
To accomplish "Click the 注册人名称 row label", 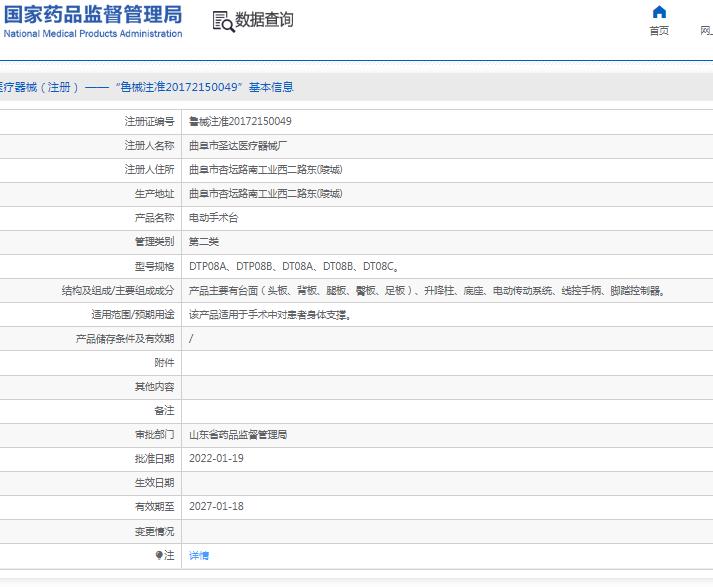I will click(x=150, y=145).
